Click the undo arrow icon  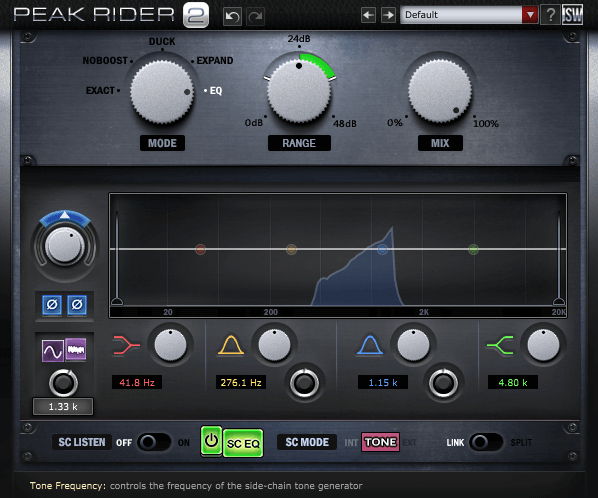point(232,16)
